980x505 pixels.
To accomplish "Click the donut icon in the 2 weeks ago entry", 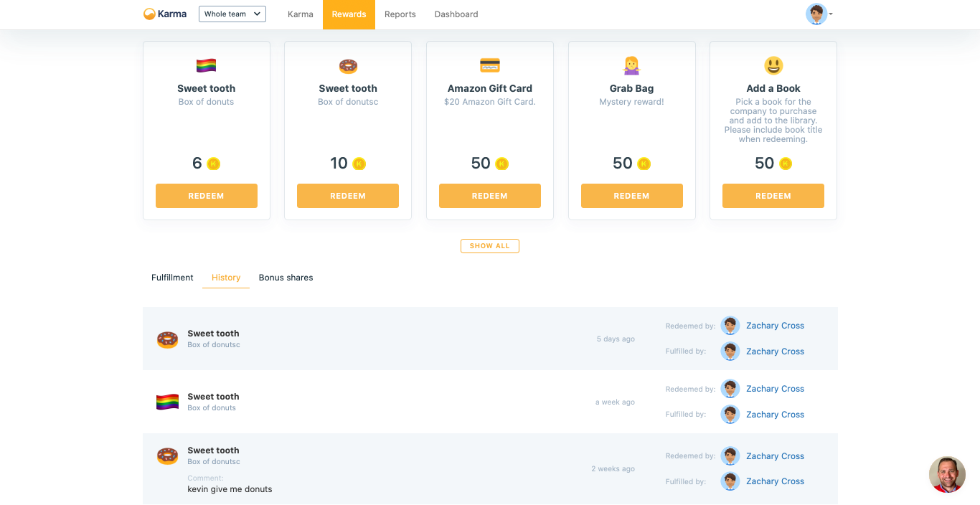I will tap(167, 456).
